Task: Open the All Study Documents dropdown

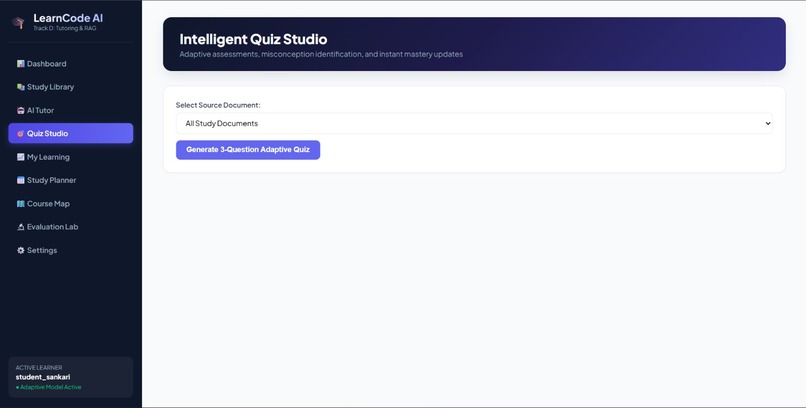Action: coord(474,123)
